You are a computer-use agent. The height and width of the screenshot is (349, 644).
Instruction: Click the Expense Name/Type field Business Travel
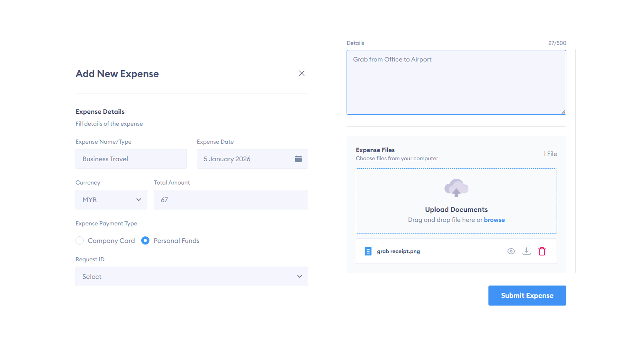pyautogui.click(x=131, y=159)
